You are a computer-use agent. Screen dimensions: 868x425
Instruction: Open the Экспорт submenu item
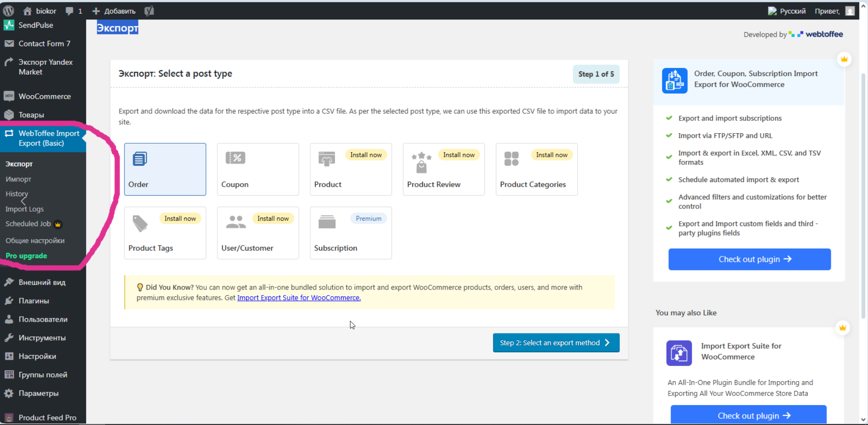[19, 164]
